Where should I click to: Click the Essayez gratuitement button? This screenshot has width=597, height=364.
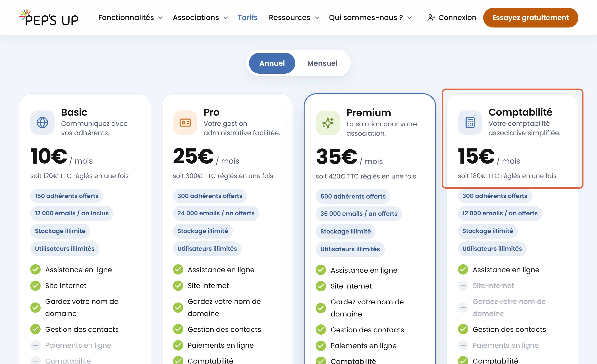[530, 18]
